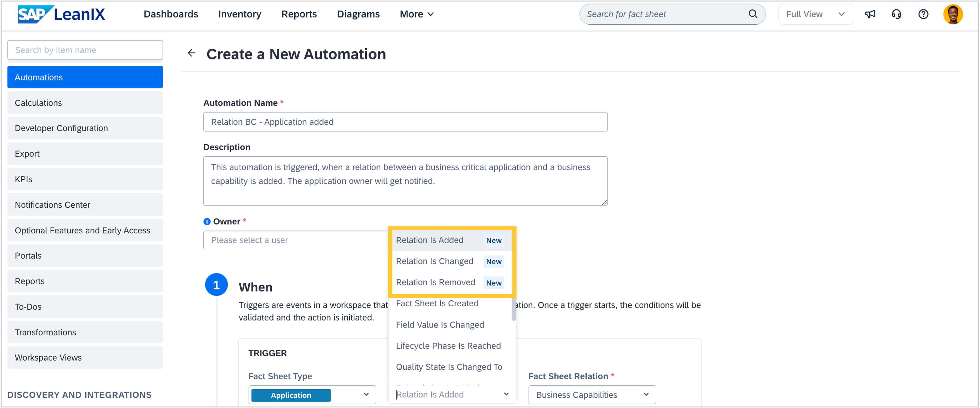Click the Automation Name field

(x=405, y=122)
